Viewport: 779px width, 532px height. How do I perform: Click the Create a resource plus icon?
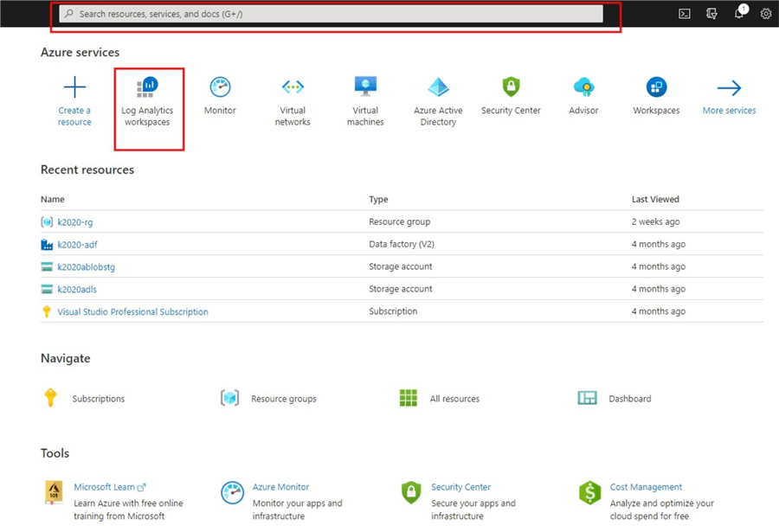point(74,87)
